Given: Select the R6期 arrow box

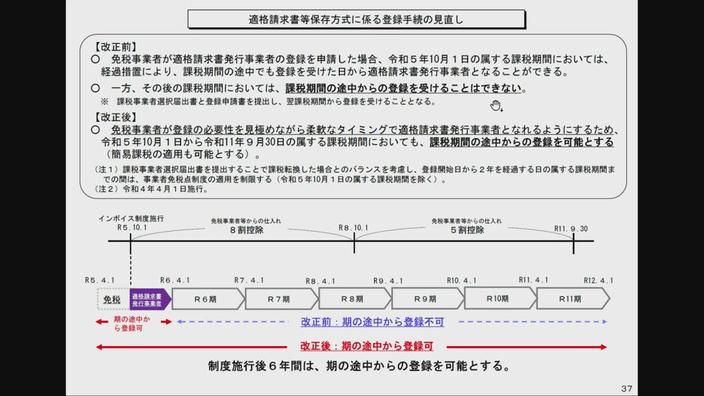Looking at the screenshot, I should pyautogui.click(x=208, y=299).
